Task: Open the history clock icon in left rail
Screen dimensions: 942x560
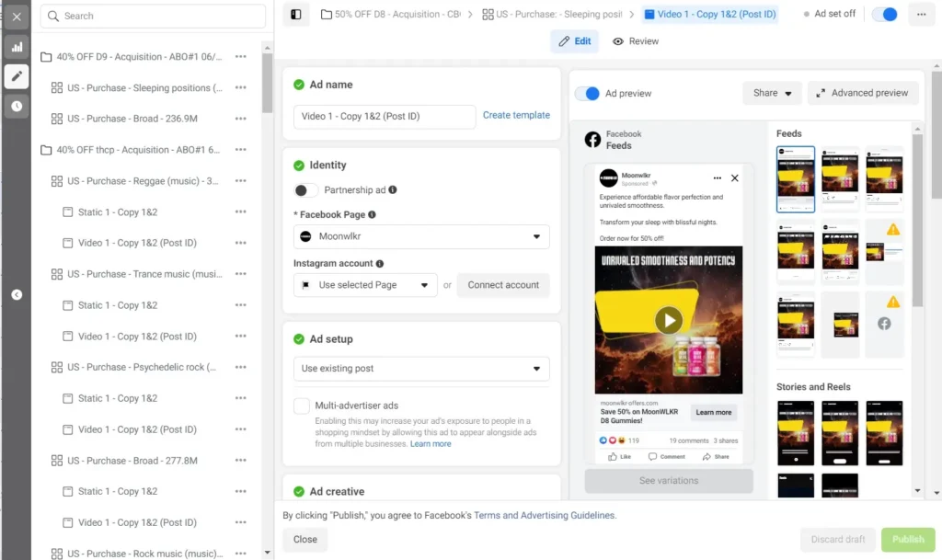Action: (x=17, y=107)
